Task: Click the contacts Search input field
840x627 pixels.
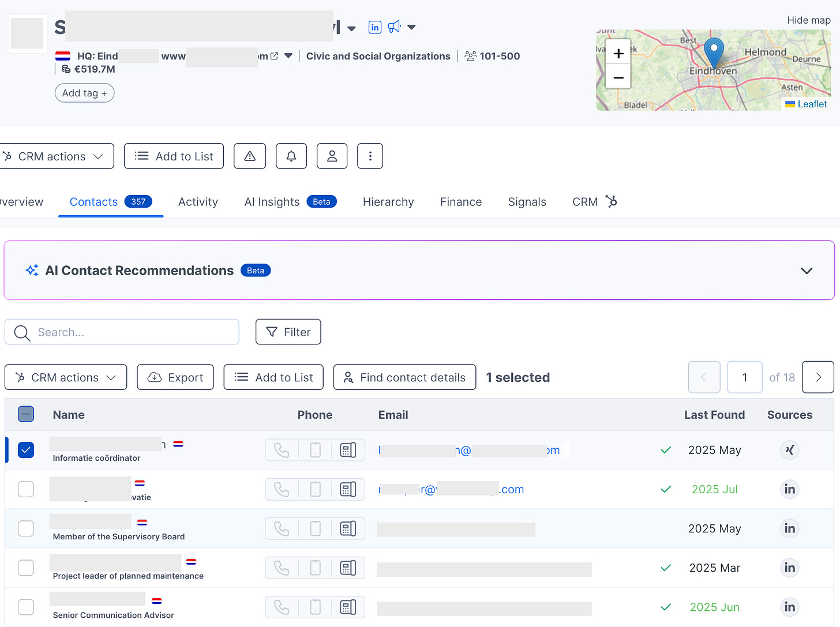Action: click(x=122, y=332)
